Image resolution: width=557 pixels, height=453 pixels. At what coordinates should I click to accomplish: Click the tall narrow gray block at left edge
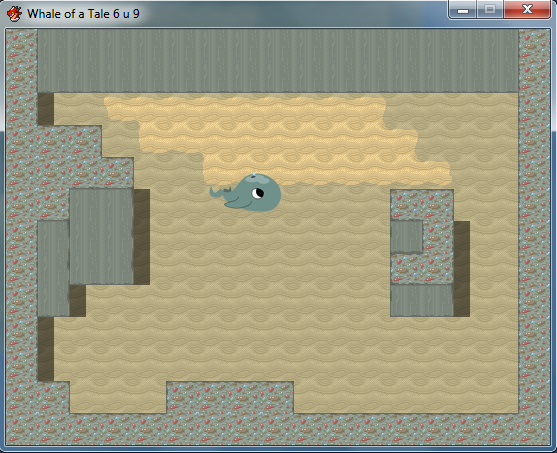click(53, 268)
